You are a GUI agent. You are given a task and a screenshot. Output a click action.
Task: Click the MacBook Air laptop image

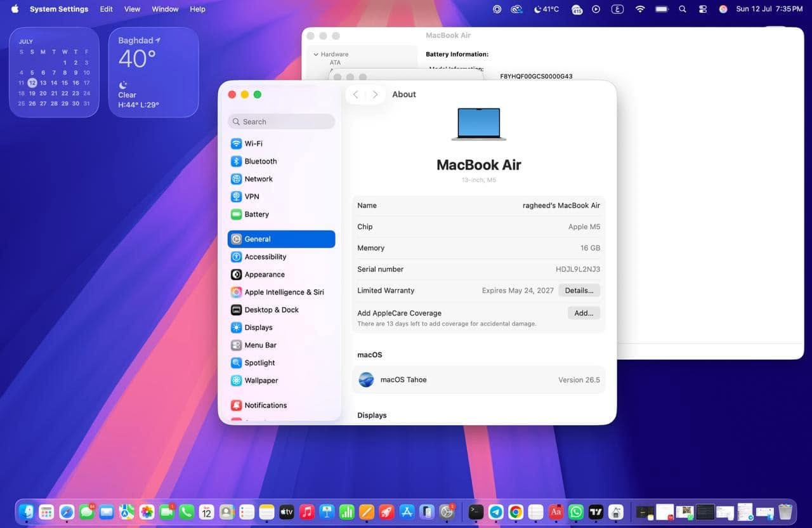click(479, 124)
